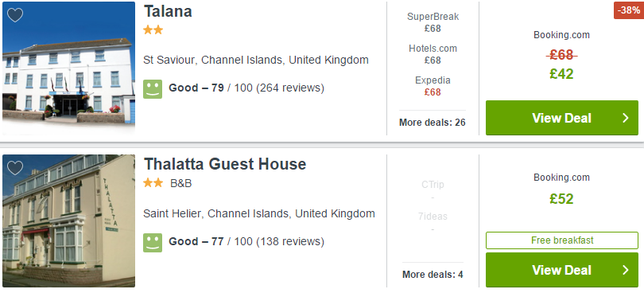Expand More deals: 26 for Talana
This screenshot has height=293, width=644.
coord(433,123)
